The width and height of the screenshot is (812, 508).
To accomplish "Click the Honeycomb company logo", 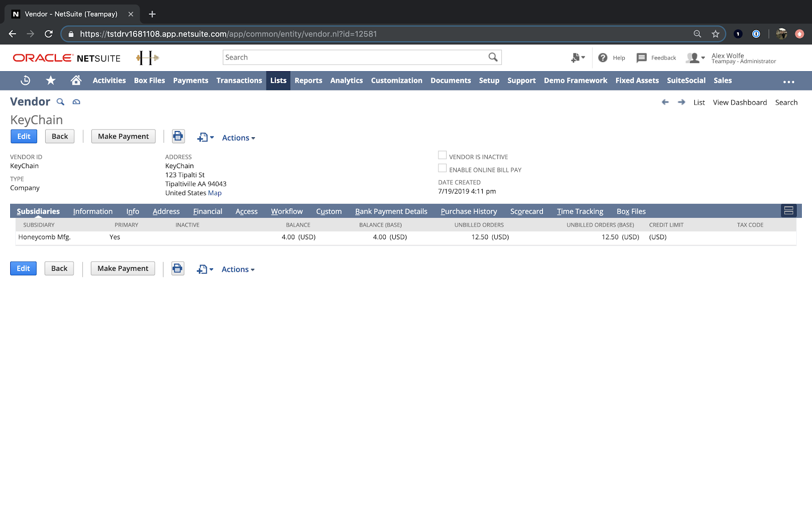I will coord(148,58).
